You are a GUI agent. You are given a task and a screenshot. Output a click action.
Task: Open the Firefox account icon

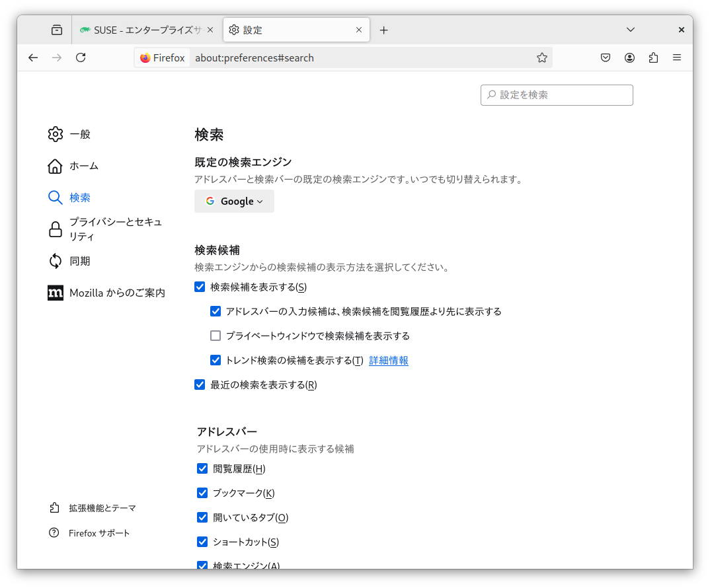pyautogui.click(x=629, y=57)
